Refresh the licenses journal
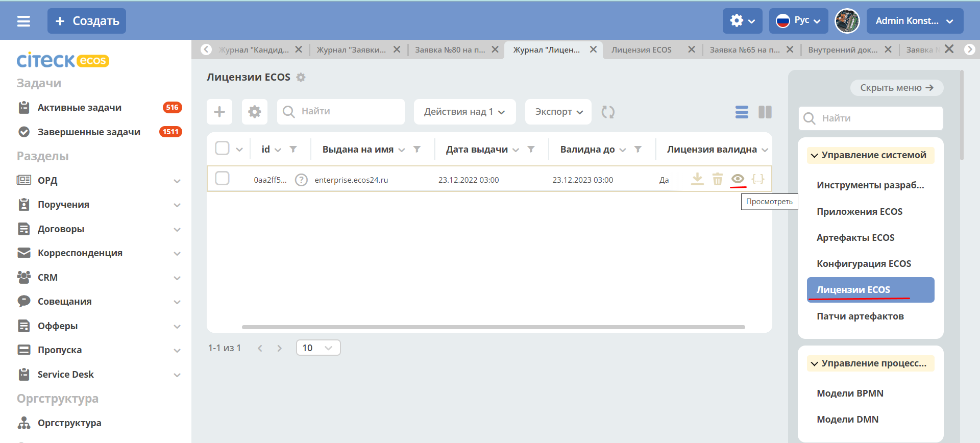The height and width of the screenshot is (443, 980). [x=608, y=112]
